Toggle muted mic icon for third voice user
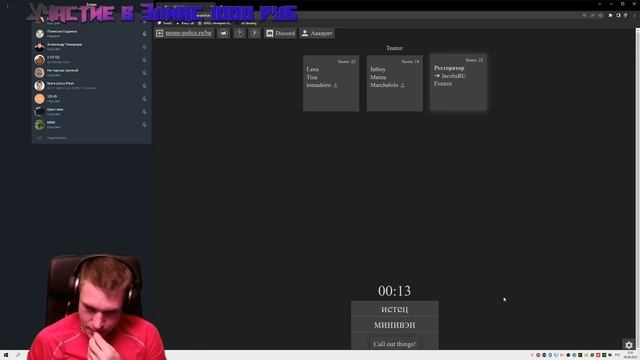The width and height of the screenshot is (640, 360). [144, 60]
